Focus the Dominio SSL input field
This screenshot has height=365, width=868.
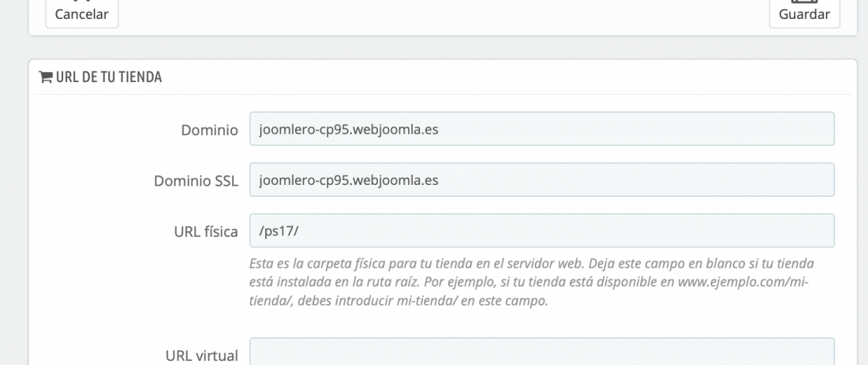(542, 179)
